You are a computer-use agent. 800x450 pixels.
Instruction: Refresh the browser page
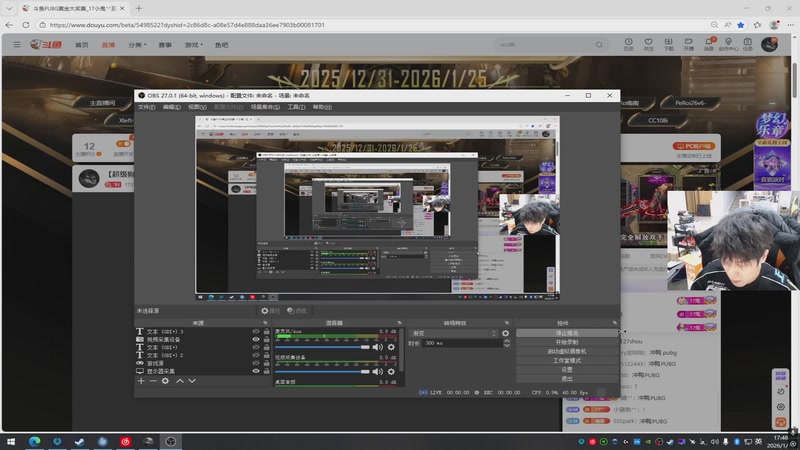(x=26, y=24)
